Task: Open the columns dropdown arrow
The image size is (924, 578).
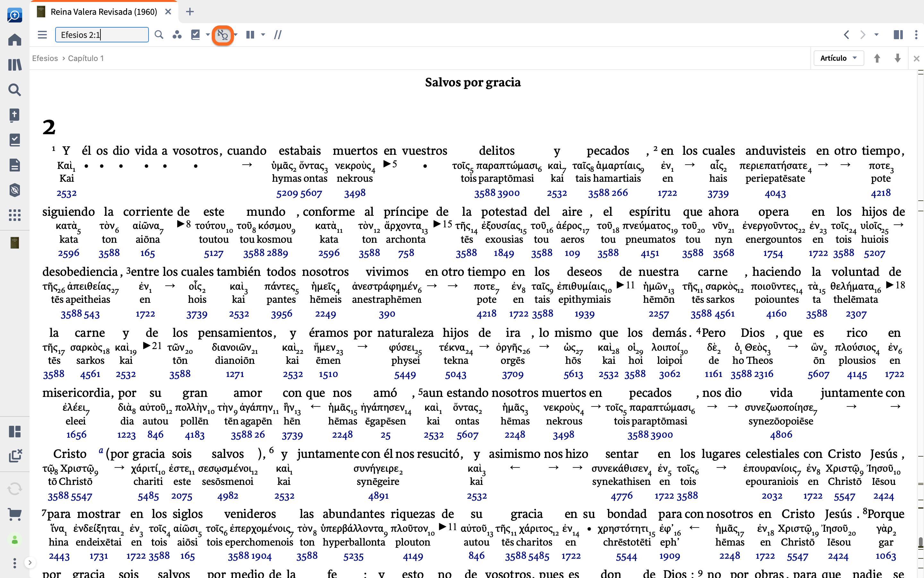Action: click(x=263, y=35)
